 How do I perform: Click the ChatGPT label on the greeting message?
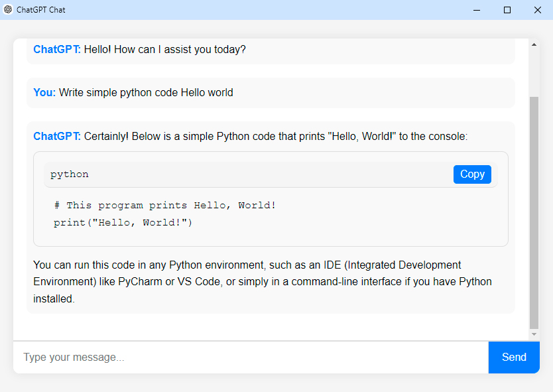pos(57,50)
